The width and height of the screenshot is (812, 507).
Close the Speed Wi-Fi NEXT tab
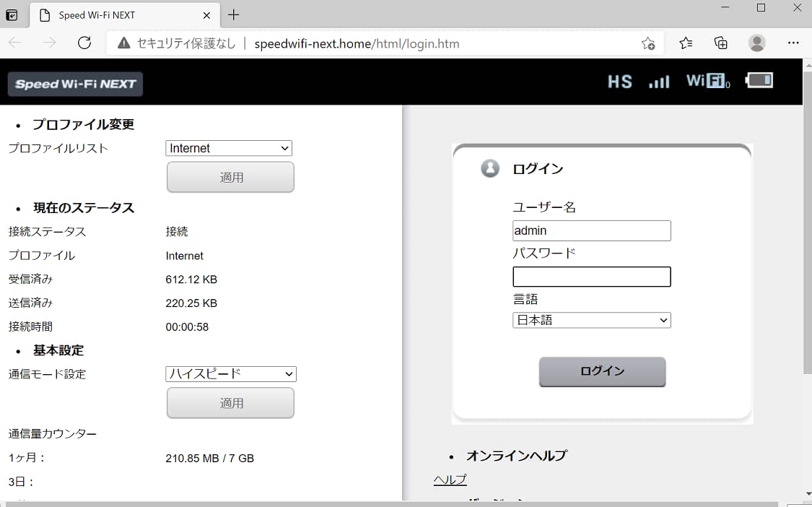coord(206,16)
